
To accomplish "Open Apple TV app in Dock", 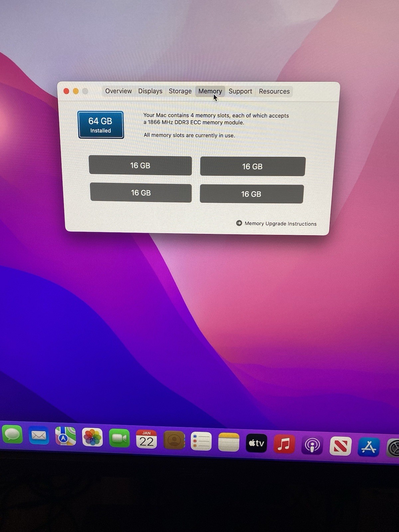I will pos(256,443).
